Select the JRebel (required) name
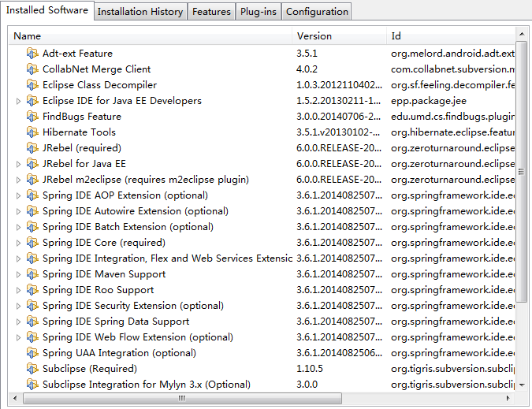The height and width of the screenshot is (409, 532). click(82, 148)
